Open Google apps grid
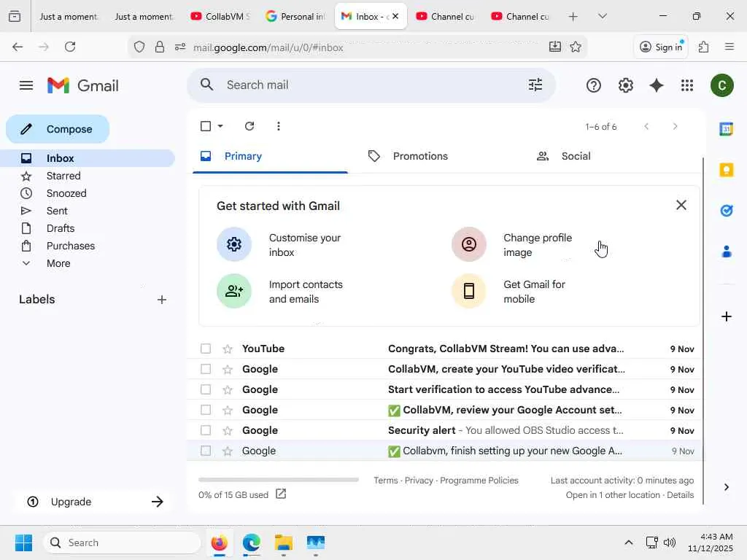The width and height of the screenshot is (747, 560). (x=687, y=86)
